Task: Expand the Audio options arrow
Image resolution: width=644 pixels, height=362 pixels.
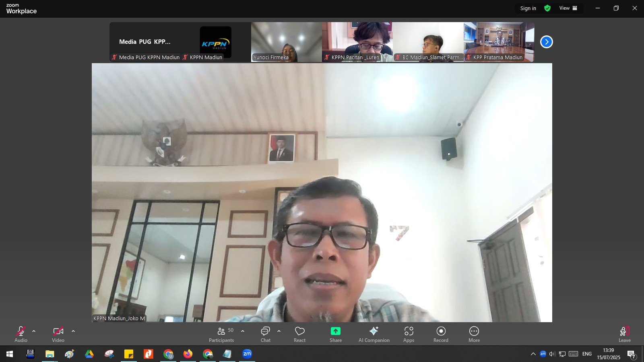Action: [x=34, y=331]
